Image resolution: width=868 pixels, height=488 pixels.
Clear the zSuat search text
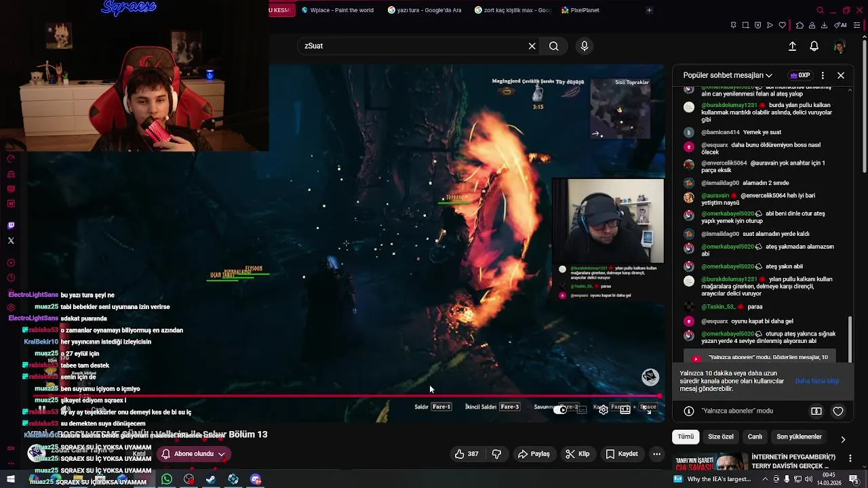[x=532, y=46]
